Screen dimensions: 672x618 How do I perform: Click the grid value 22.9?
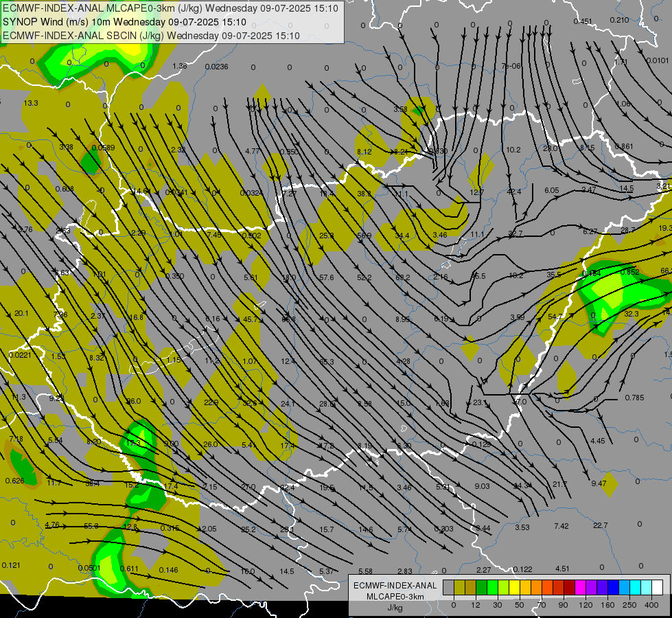point(211,402)
